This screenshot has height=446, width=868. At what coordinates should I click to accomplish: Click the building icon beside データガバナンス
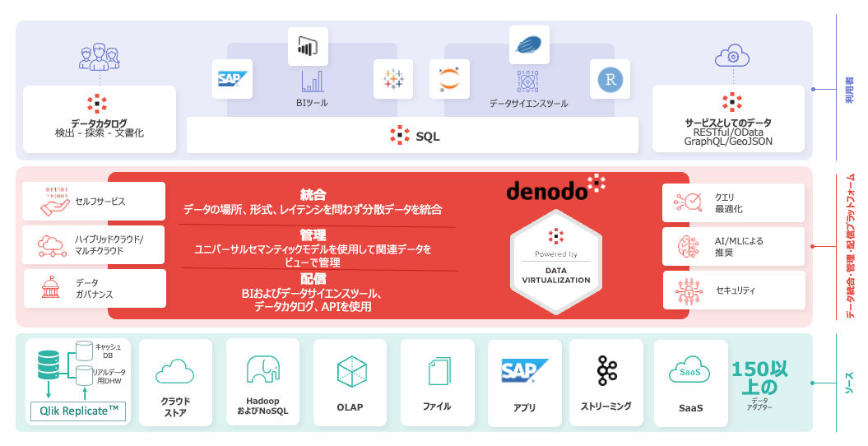51,288
